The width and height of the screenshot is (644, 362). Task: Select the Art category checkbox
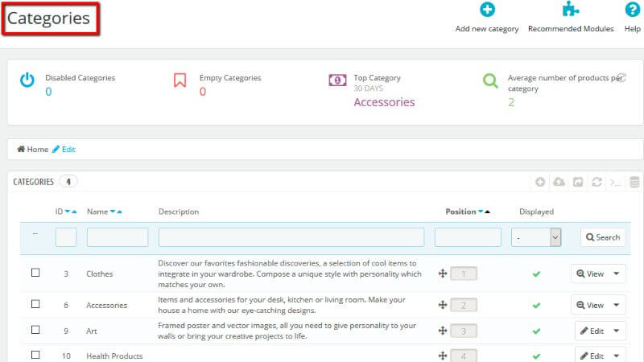tap(35, 330)
